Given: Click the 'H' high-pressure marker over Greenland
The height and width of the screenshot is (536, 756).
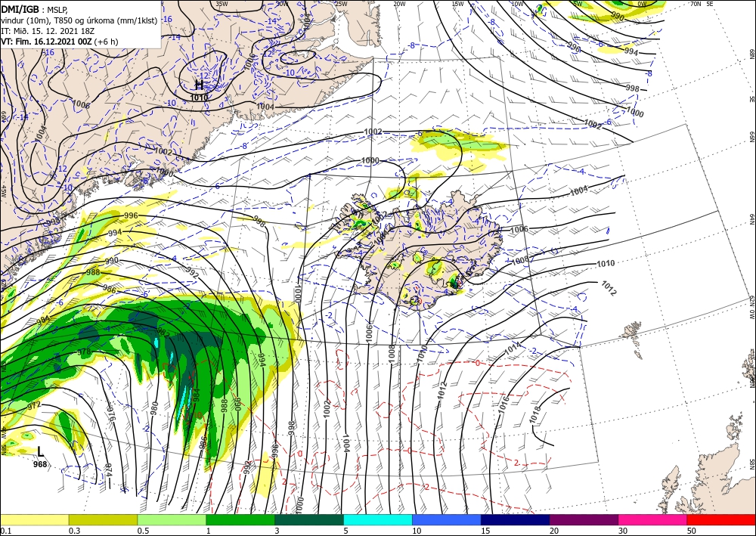Looking at the screenshot, I should pos(199,85).
